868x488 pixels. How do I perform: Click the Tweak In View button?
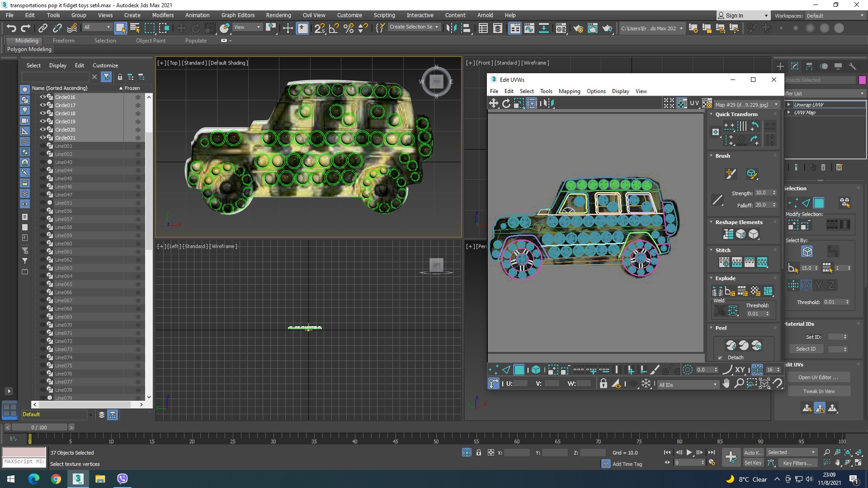coord(819,391)
